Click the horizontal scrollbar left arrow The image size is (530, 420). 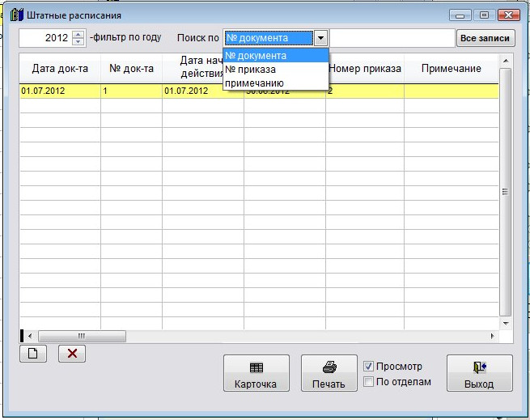30,336
